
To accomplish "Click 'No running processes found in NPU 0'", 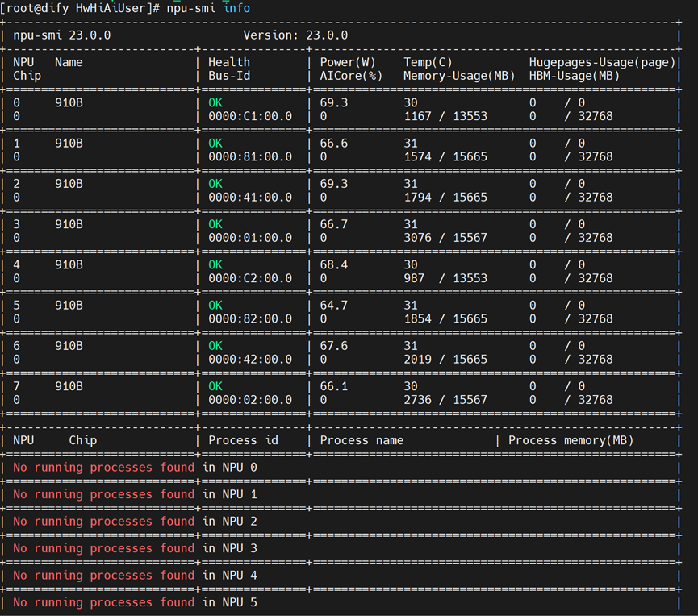I will click(x=135, y=468).
